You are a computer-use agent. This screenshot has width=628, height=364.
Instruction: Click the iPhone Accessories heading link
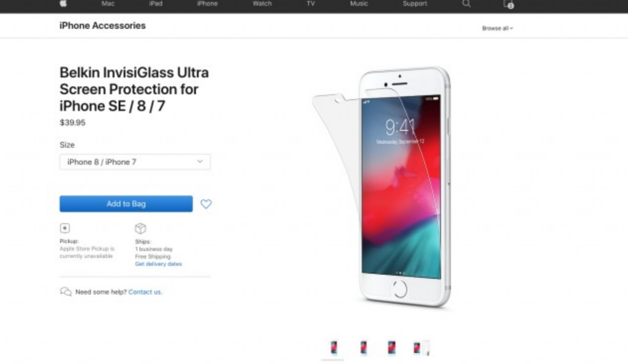click(x=103, y=26)
